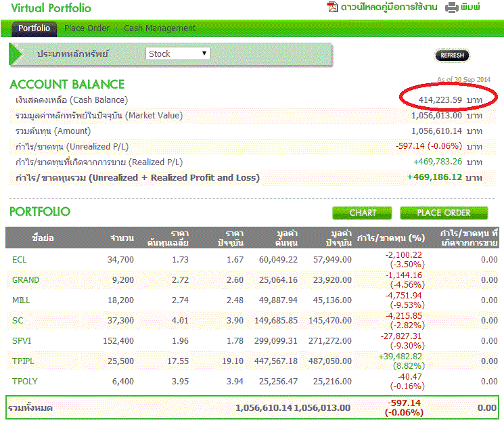Click the TPIPL stock symbol
Screen dimensions: 504x427
(24, 361)
